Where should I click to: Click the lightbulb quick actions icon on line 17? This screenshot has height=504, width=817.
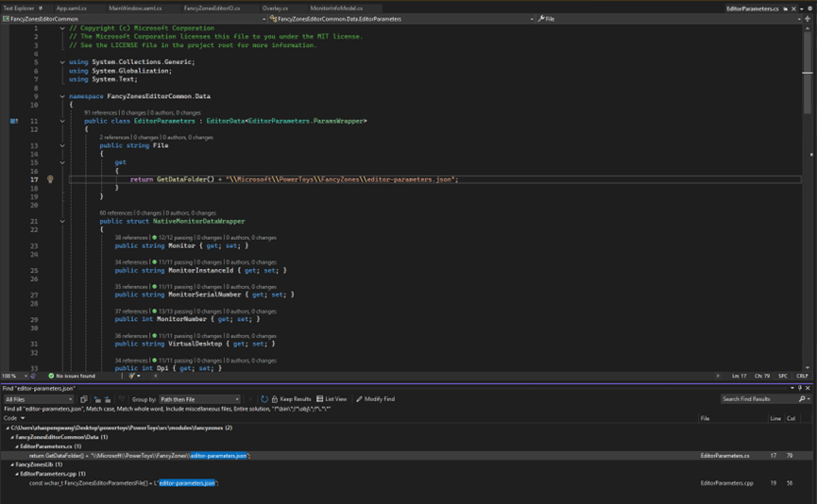pyautogui.click(x=50, y=179)
